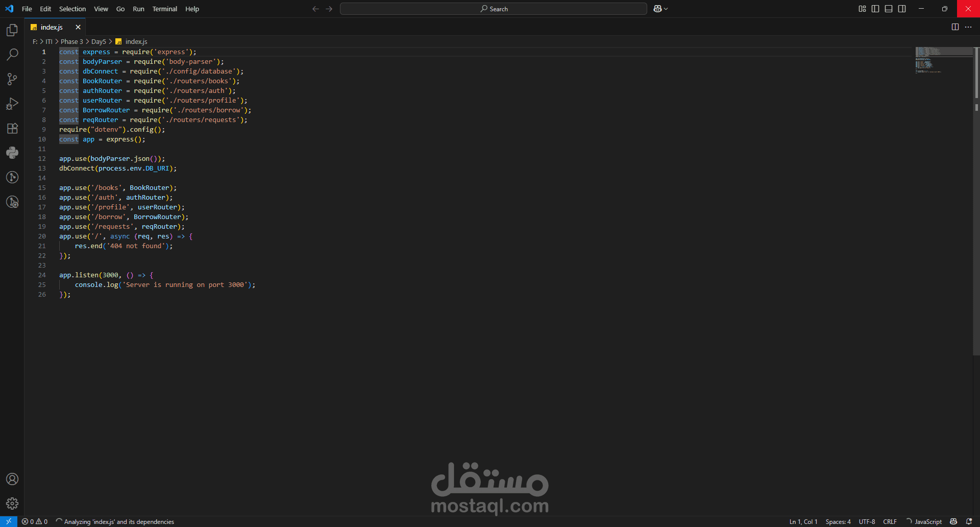The height and width of the screenshot is (527, 980).
Task: Open the Search view in activity bar
Action: (x=12, y=55)
